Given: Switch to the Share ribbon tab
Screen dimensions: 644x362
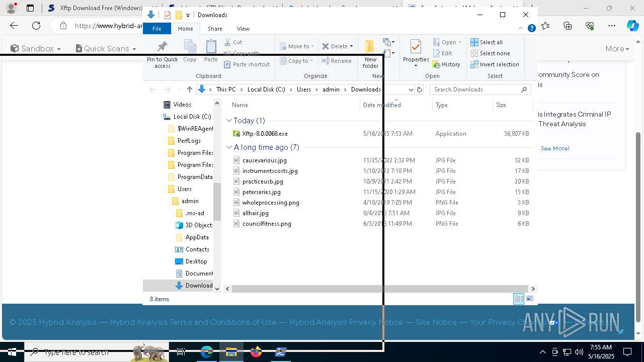Looking at the screenshot, I should [215, 29].
